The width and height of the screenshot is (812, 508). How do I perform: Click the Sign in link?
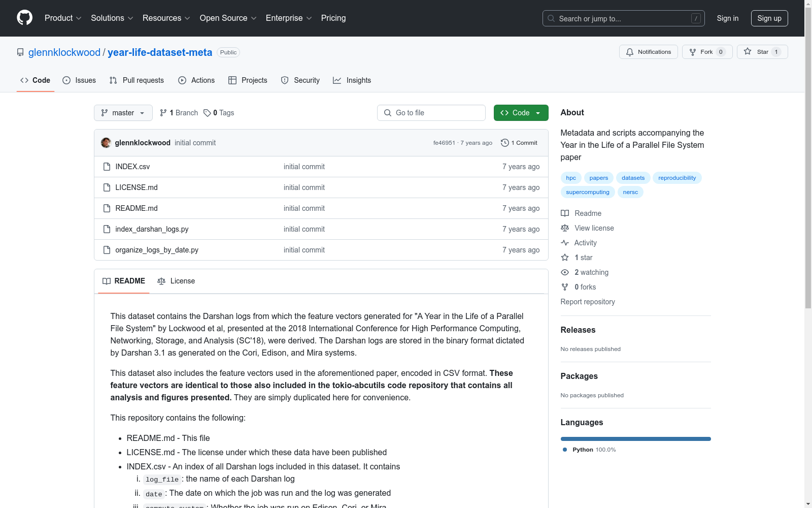728,18
